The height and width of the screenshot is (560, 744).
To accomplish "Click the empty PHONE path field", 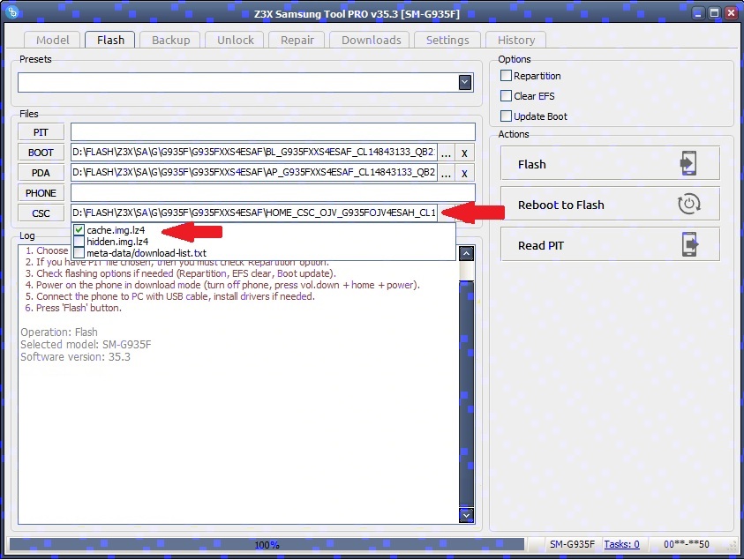I will [x=273, y=193].
